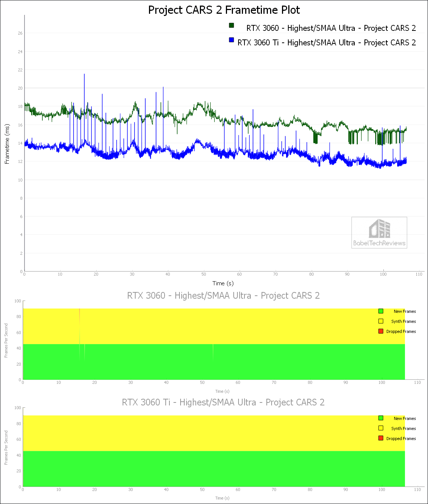Click Synth Frames label in RTX 3060 Ti chart legend
The image size is (428, 504).
[403, 428]
